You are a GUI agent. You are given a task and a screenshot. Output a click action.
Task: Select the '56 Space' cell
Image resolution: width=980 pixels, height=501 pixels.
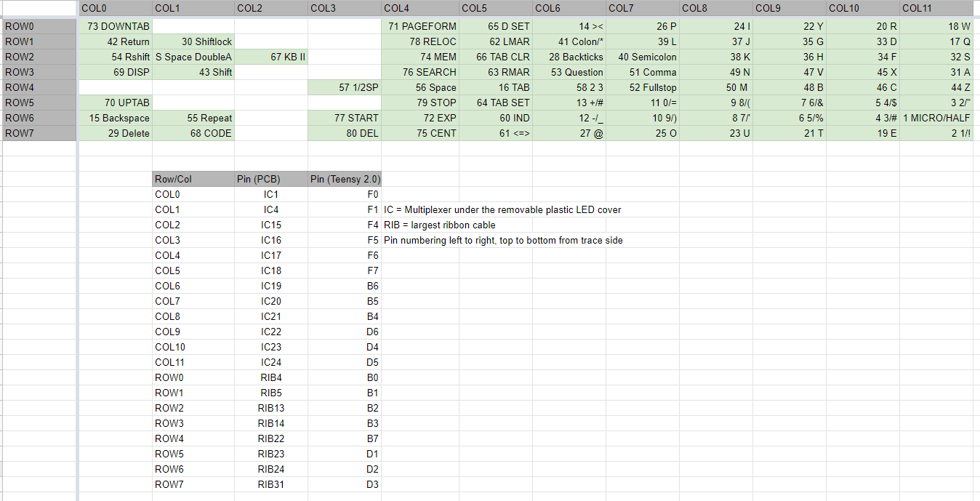point(420,87)
